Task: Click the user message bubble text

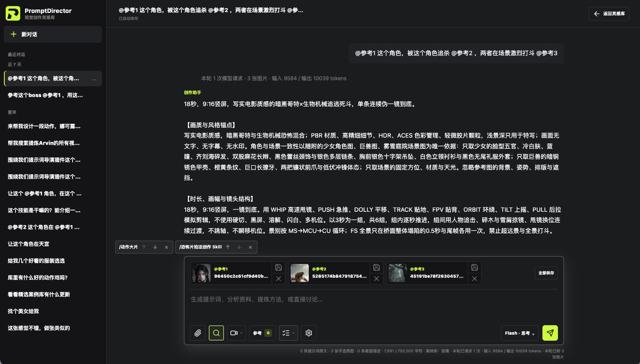Action: (456, 53)
